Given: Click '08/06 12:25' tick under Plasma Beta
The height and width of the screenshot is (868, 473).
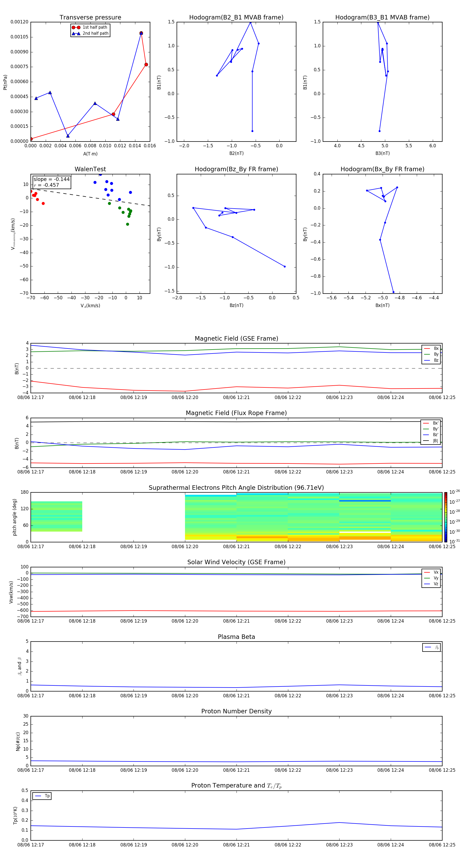Looking at the screenshot, I should [x=442, y=696].
